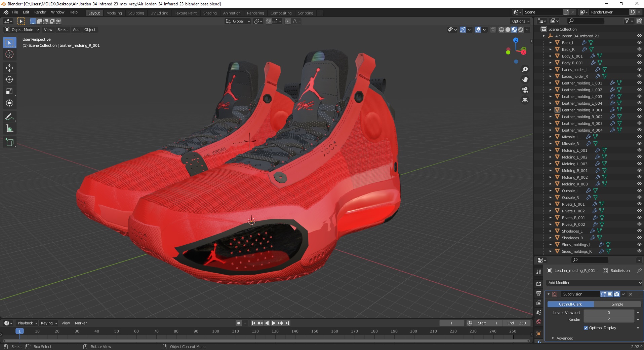Open the Object Mode dropdown
The image size is (644, 350).
(x=22, y=30)
